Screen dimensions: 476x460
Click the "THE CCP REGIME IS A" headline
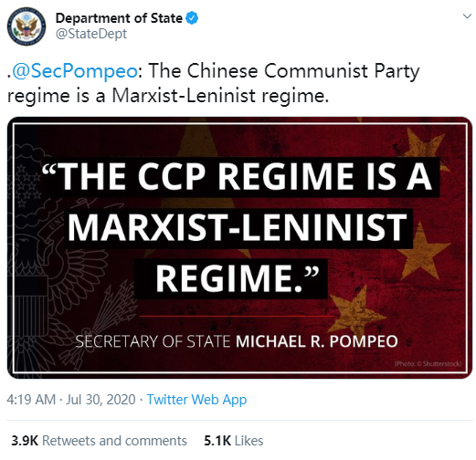[x=239, y=176]
